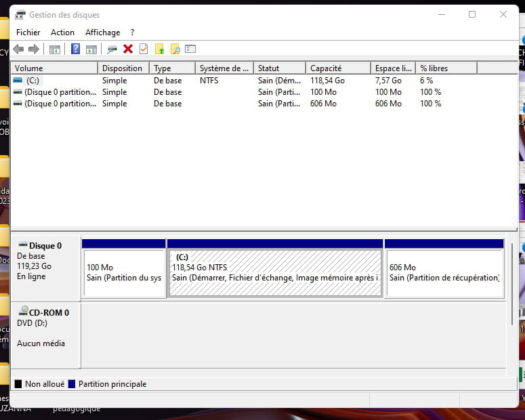The height and width of the screenshot is (420, 525).
Task: Click the red X delete icon
Action: [128, 49]
